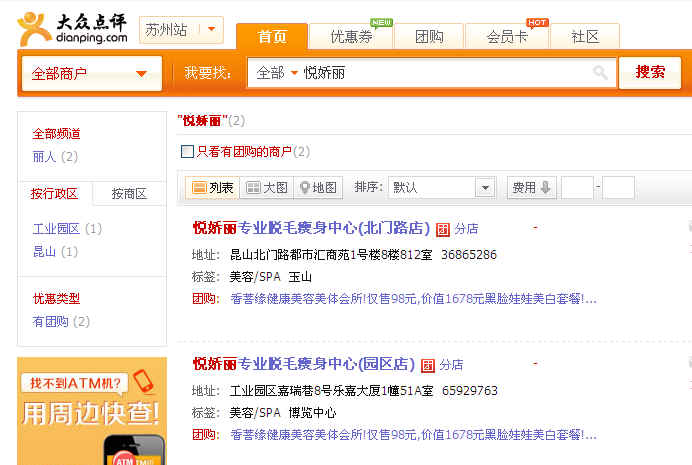Open 悦娇丽专业脱毛瘦身中心(园区店) listing
This screenshot has height=465, width=692.
pyautogui.click(x=304, y=364)
